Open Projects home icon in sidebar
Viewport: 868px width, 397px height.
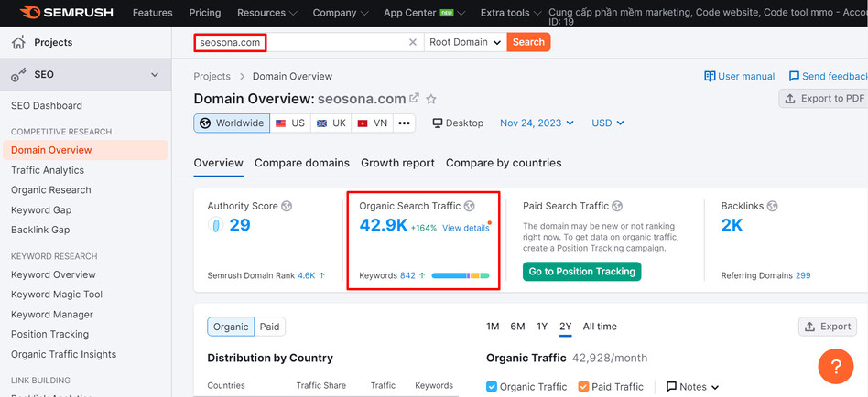click(19, 43)
